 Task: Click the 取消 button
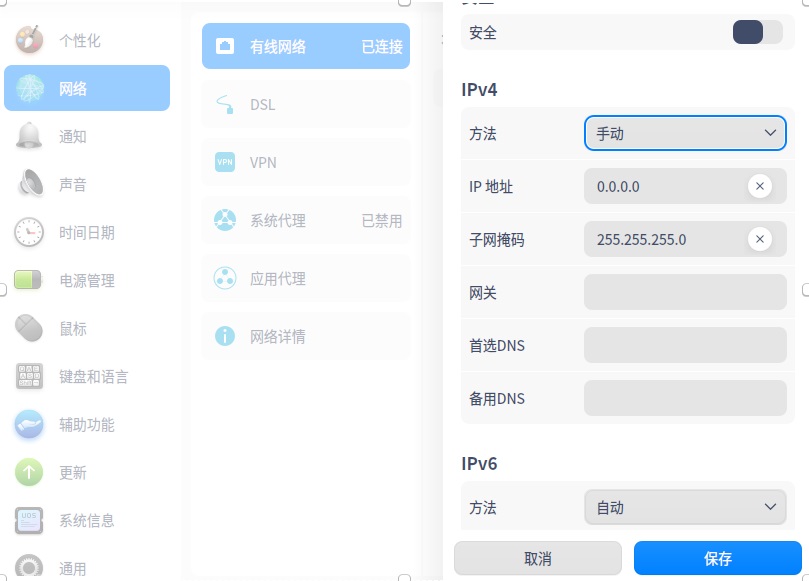click(x=538, y=558)
